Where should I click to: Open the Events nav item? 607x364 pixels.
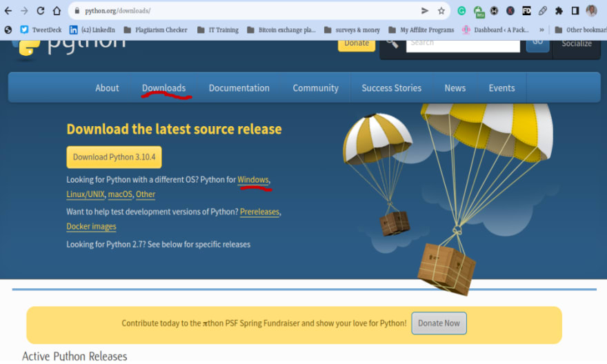click(x=501, y=88)
